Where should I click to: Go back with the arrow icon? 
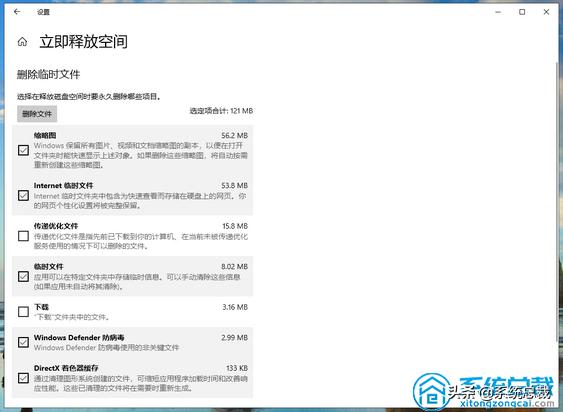(x=17, y=12)
